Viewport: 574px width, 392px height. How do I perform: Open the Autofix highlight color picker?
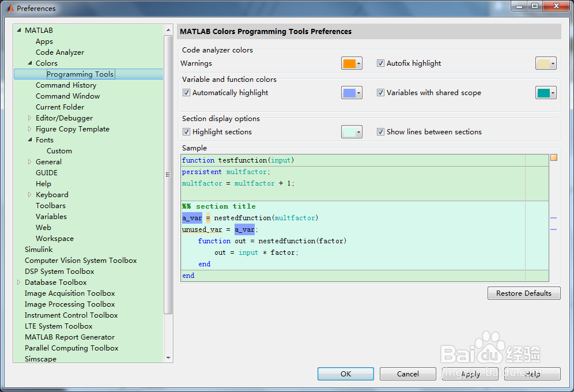pyautogui.click(x=546, y=63)
